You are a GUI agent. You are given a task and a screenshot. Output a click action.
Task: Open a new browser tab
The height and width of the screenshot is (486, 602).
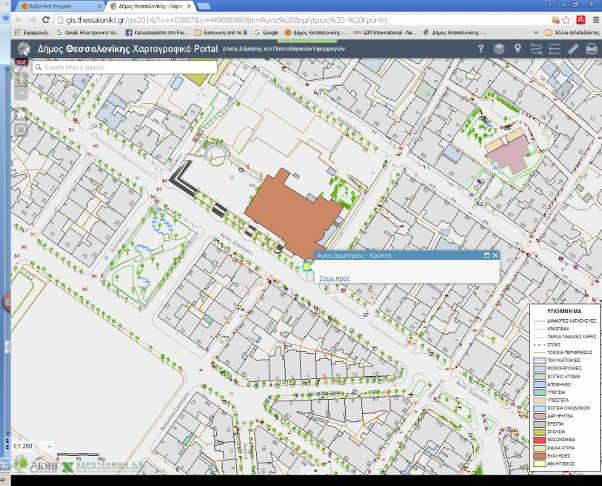(x=204, y=6)
